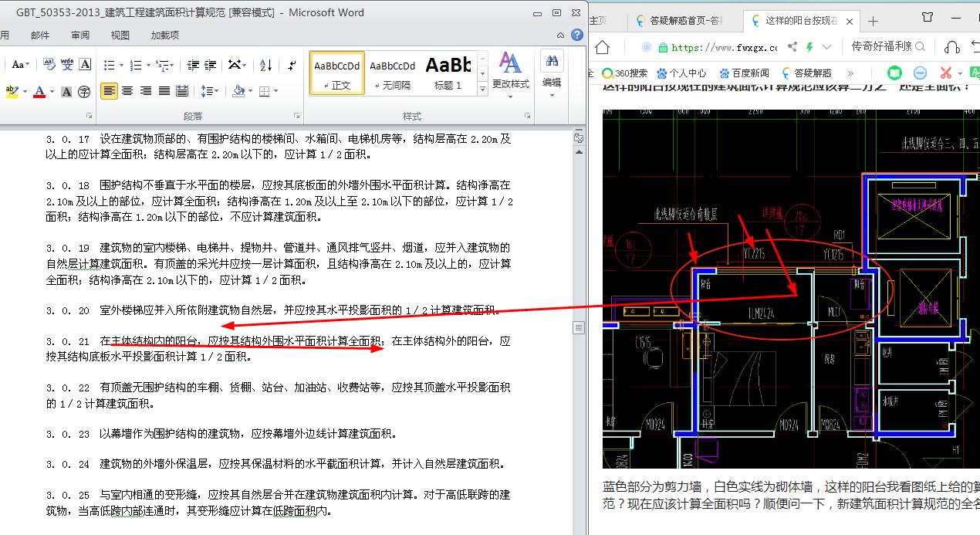The height and width of the screenshot is (535, 980).
Task: Open the Paragraph group dialog launcher
Action: pos(296,116)
